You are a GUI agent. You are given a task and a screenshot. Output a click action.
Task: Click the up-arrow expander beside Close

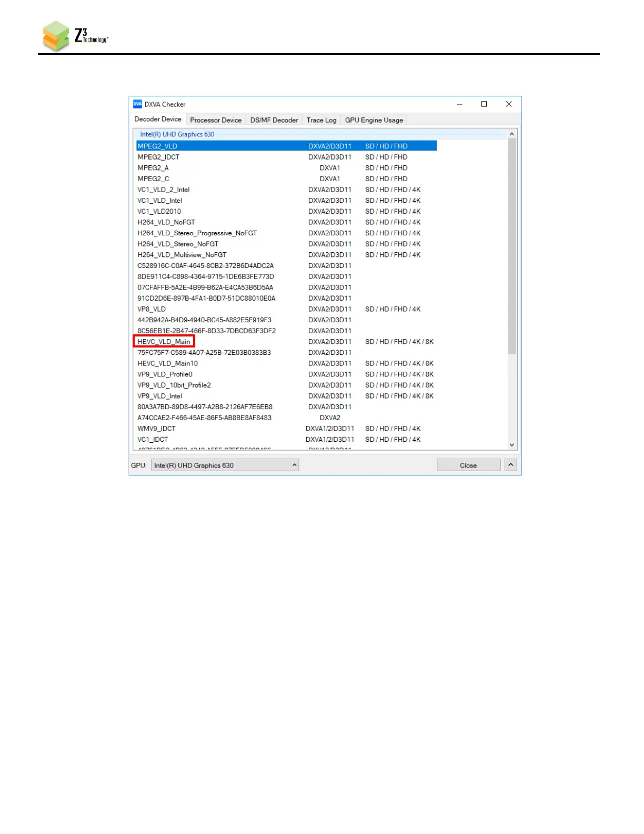pos(511,465)
